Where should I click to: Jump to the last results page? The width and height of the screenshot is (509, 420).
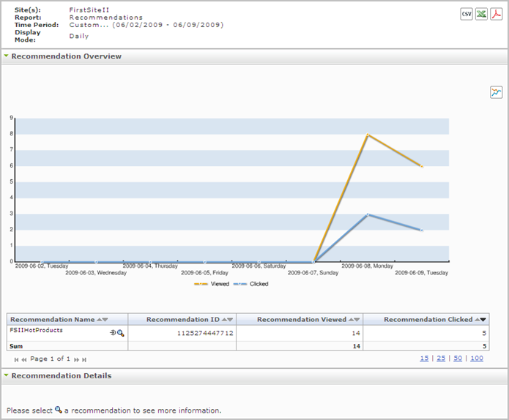84,360
